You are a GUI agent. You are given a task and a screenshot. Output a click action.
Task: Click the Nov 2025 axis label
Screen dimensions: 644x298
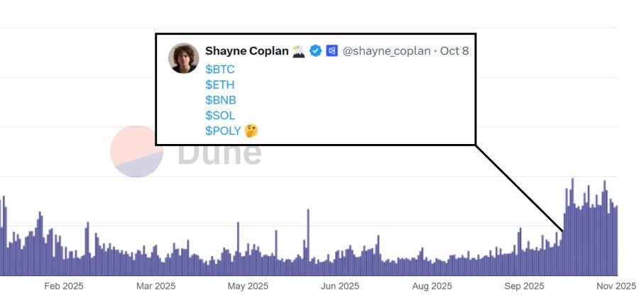tap(616, 286)
